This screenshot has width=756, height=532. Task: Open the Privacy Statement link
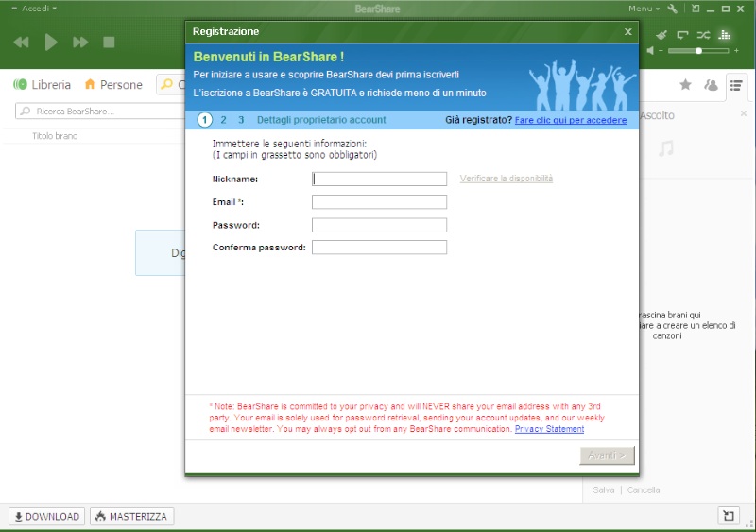pos(549,429)
